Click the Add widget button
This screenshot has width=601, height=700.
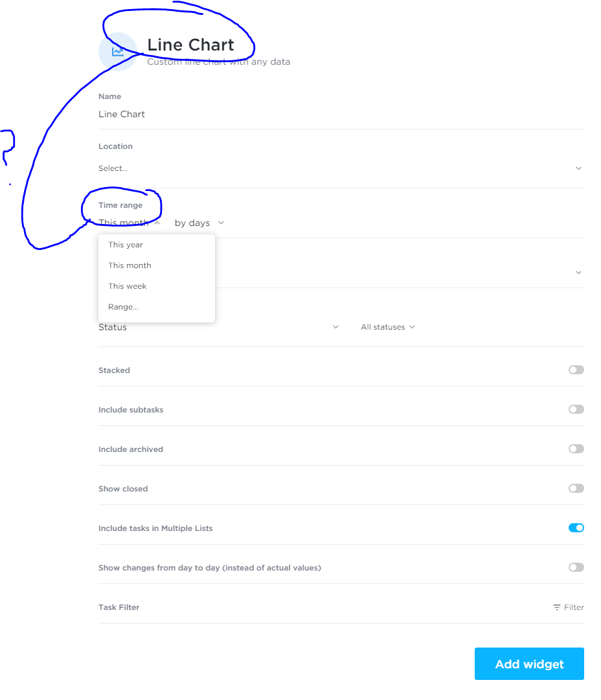(529, 664)
